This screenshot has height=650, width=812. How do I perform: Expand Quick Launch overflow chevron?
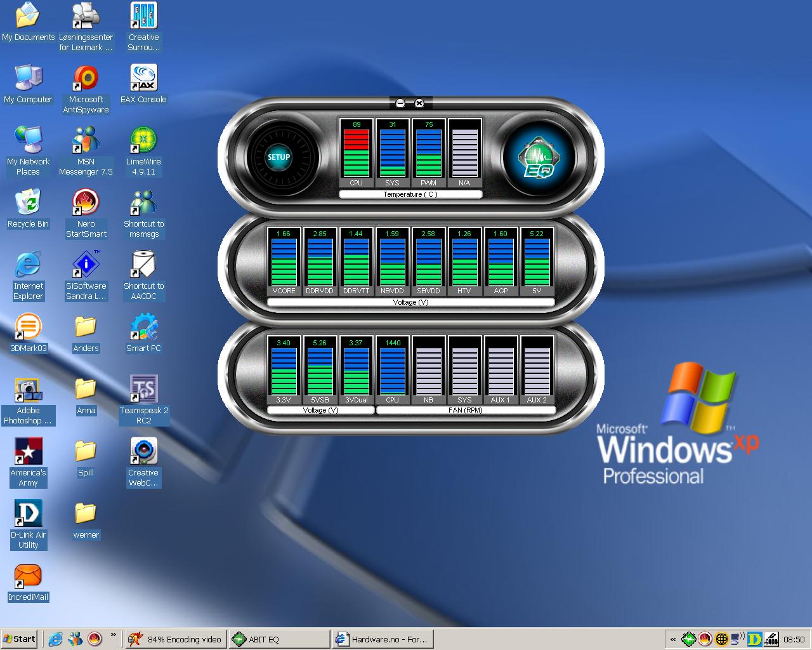pyautogui.click(x=114, y=635)
